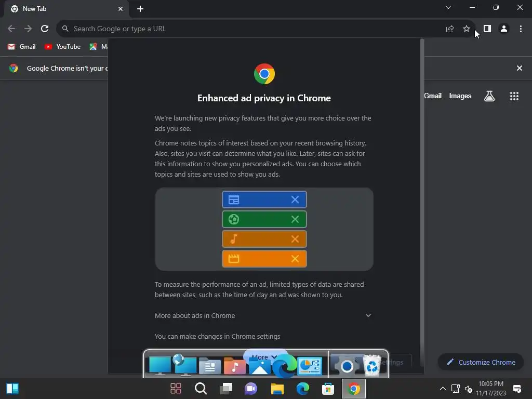Remove the blue topic card with X
The height and width of the screenshot is (399, 532).
295,199
